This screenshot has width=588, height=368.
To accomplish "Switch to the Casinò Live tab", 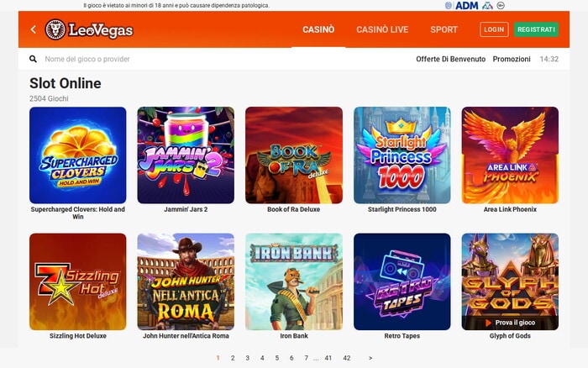I will click(x=382, y=29).
